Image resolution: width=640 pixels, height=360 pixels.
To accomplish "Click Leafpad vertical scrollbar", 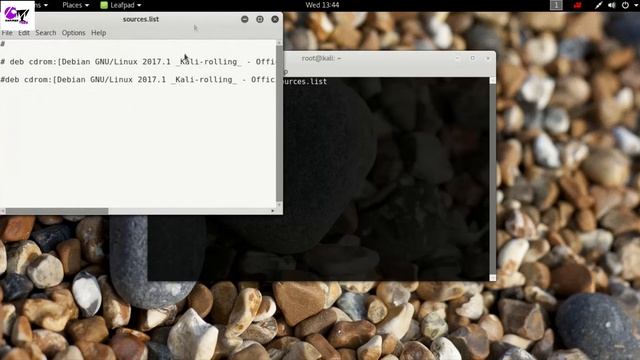I will coord(279,123).
